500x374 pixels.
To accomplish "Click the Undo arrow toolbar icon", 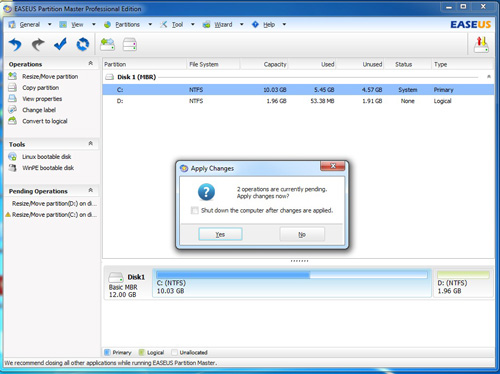I will click(15, 44).
